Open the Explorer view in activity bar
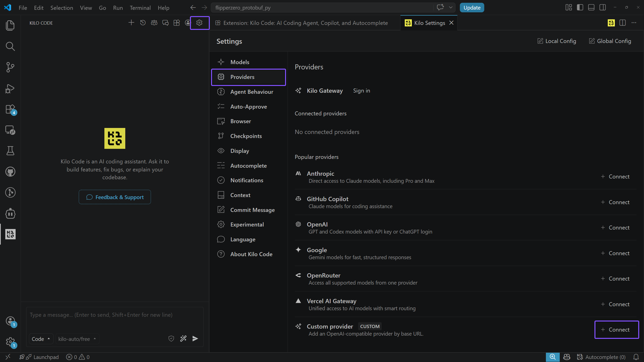 pos(10,25)
